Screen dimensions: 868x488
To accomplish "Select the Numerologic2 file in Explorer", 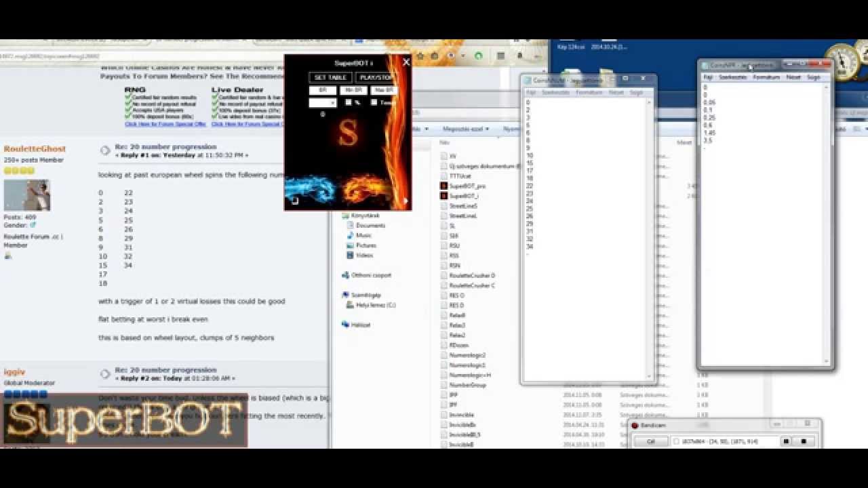I will tap(467, 355).
